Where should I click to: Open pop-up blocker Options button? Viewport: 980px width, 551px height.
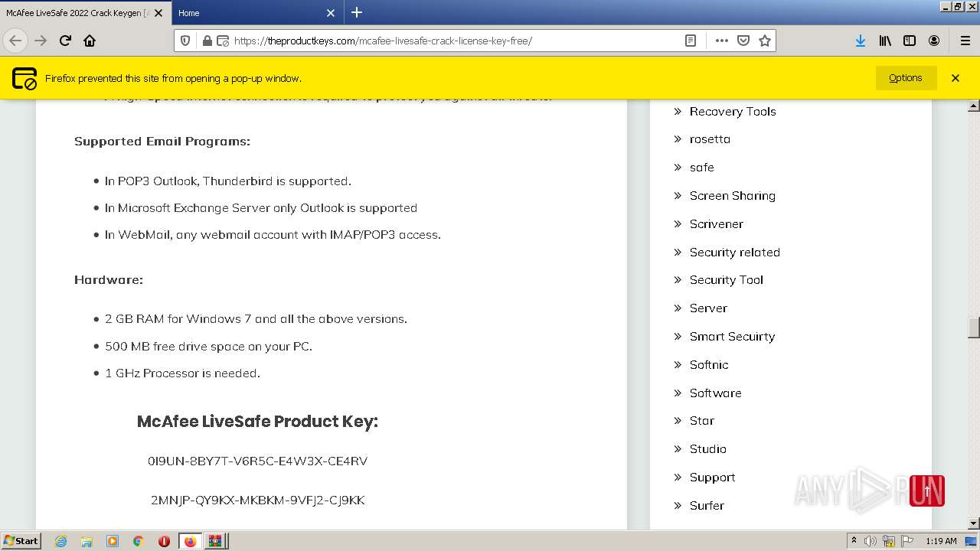click(906, 78)
